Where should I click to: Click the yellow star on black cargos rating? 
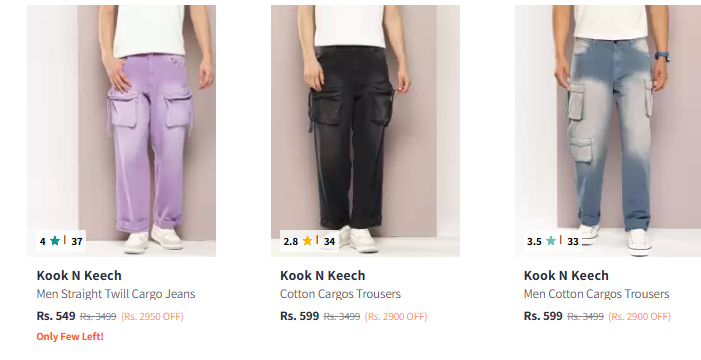pos(307,241)
